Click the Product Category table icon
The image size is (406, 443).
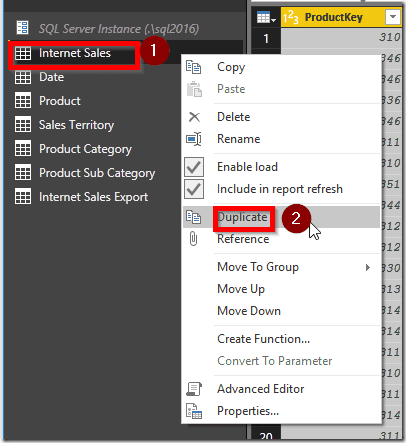23,149
